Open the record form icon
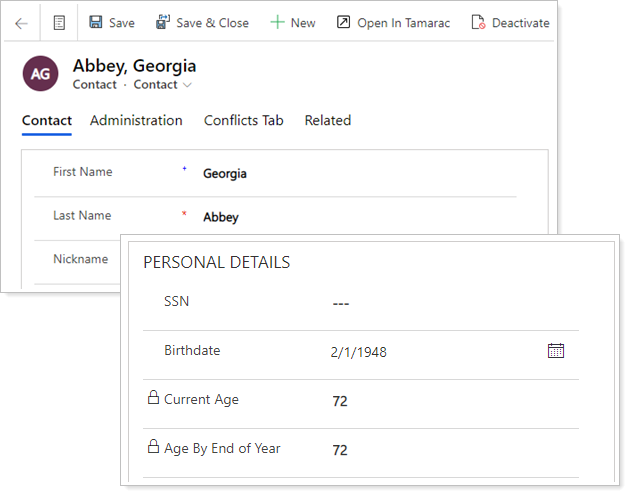 point(59,23)
